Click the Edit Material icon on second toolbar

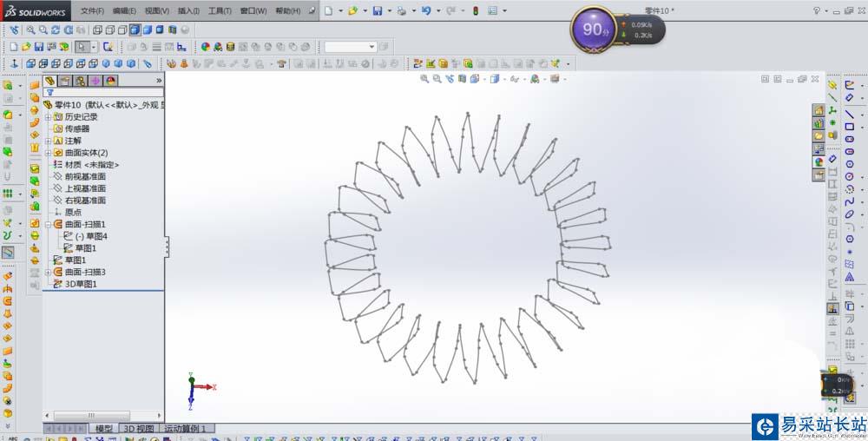point(230,47)
